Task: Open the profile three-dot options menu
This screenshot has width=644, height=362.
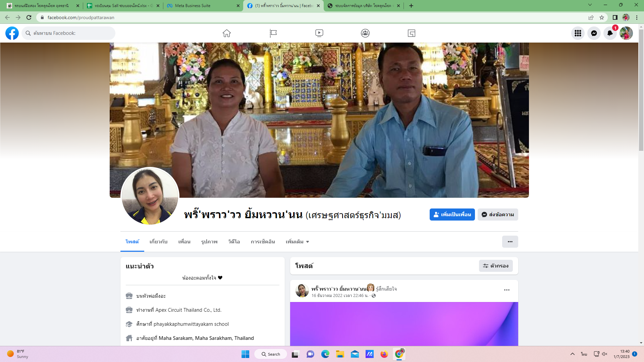Action: 510,242
